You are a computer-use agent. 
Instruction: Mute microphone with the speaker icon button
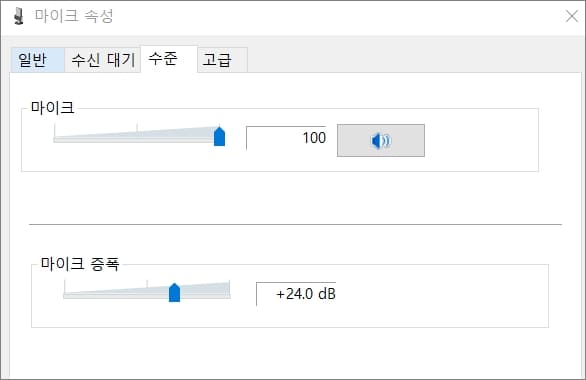380,140
